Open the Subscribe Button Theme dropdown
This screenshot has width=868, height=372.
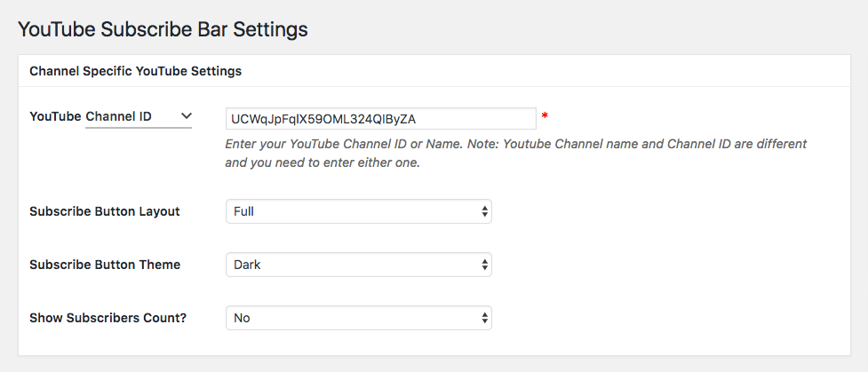[359, 265]
